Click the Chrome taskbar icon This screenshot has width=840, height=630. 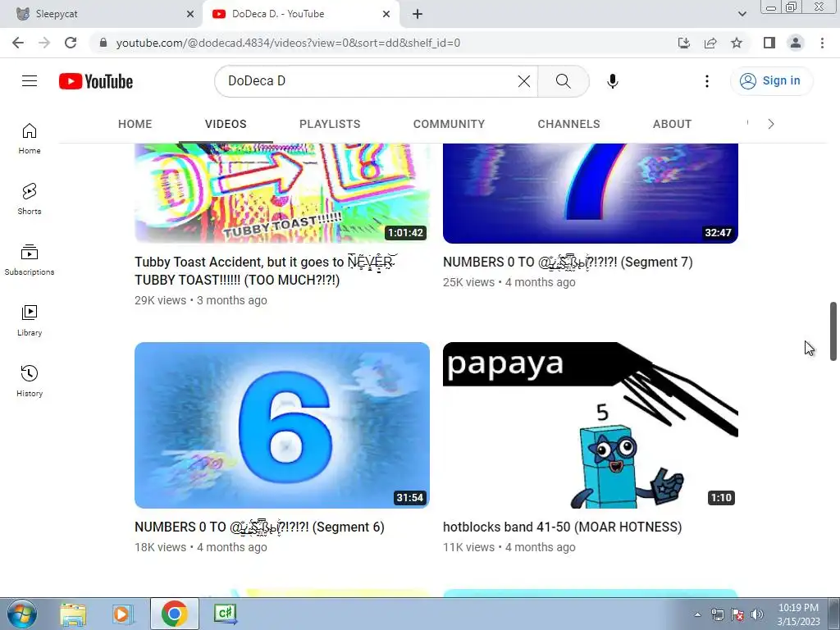[x=174, y=614]
